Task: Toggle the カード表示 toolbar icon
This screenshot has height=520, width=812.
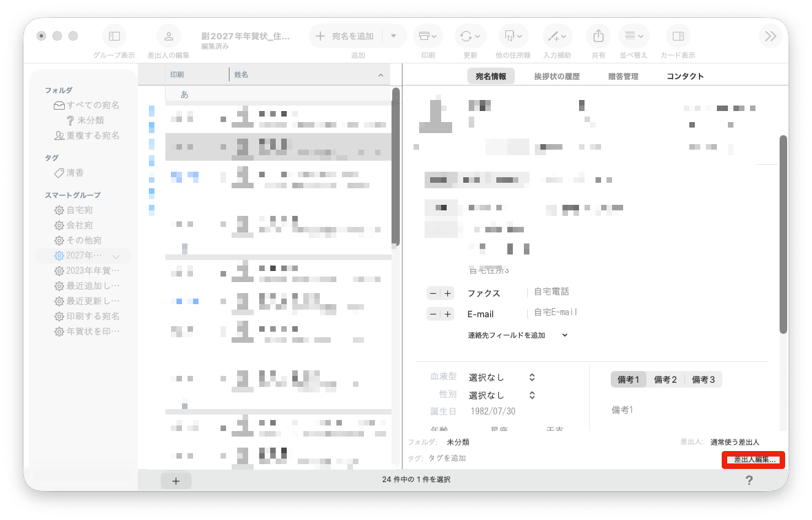Action: click(678, 37)
